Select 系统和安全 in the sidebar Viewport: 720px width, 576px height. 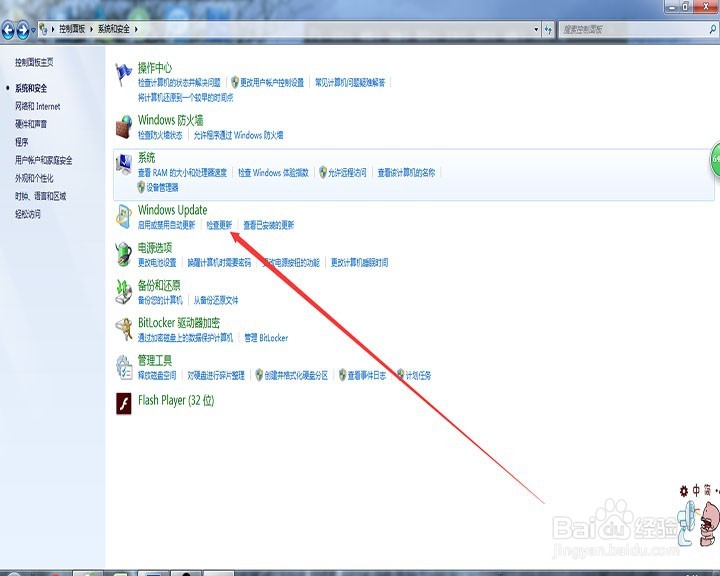[x=31, y=88]
